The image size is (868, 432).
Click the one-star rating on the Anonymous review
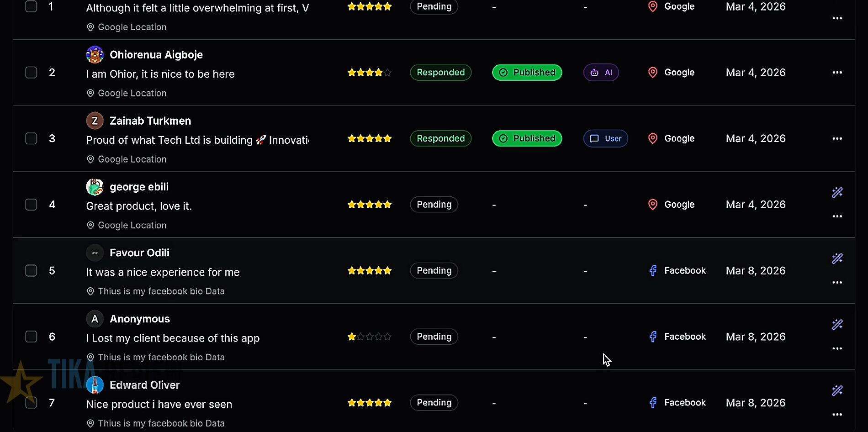point(369,337)
